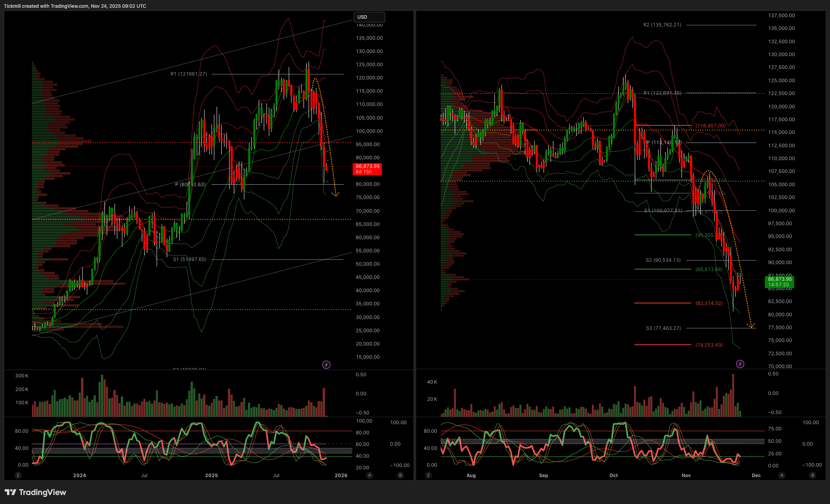Click the A auto-scale icon on left chart

click(369, 475)
